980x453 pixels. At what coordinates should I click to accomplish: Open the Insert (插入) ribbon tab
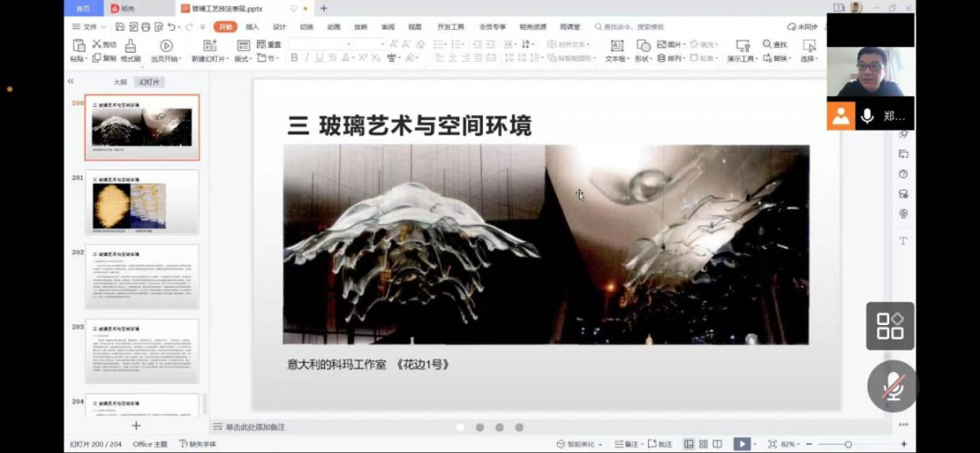tap(252, 27)
